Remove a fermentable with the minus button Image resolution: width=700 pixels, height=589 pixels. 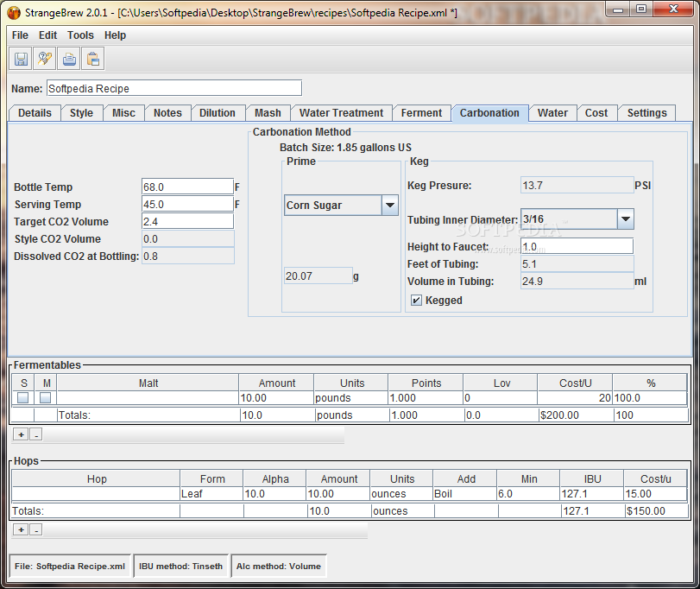36,434
